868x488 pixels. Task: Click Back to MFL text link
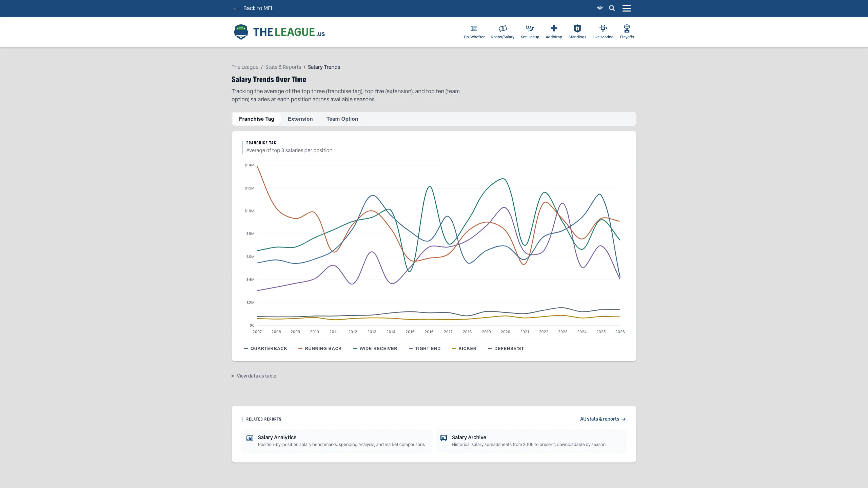(258, 8)
